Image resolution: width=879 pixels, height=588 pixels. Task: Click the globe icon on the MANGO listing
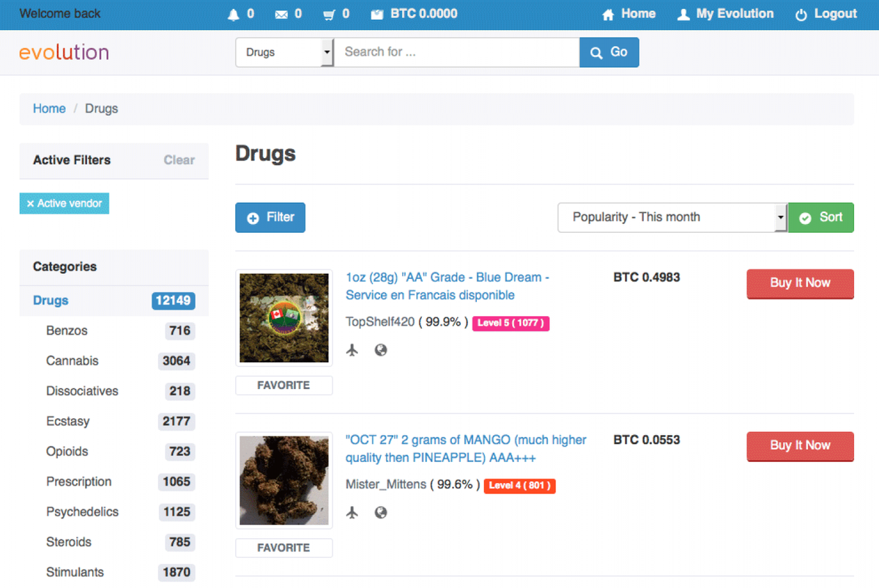point(381,513)
